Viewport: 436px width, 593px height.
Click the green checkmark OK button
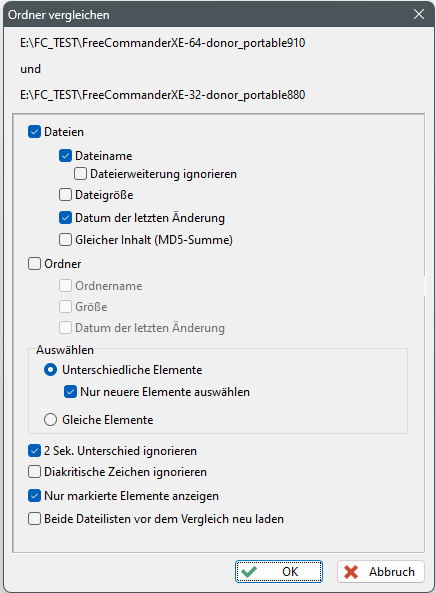click(x=279, y=571)
